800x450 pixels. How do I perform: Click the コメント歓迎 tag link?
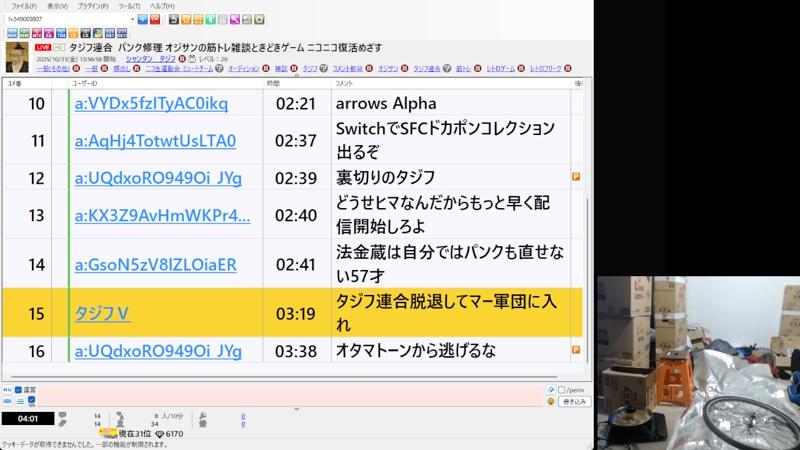[347, 68]
